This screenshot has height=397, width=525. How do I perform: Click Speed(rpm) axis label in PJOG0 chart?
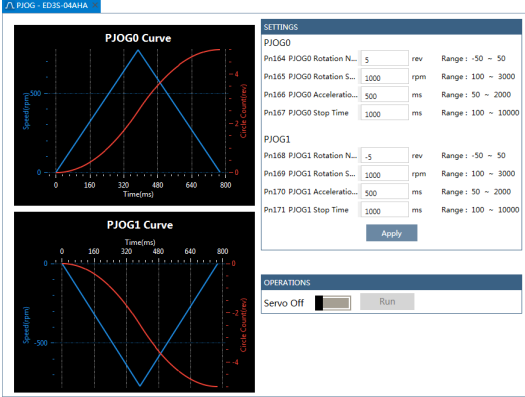tap(26, 111)
